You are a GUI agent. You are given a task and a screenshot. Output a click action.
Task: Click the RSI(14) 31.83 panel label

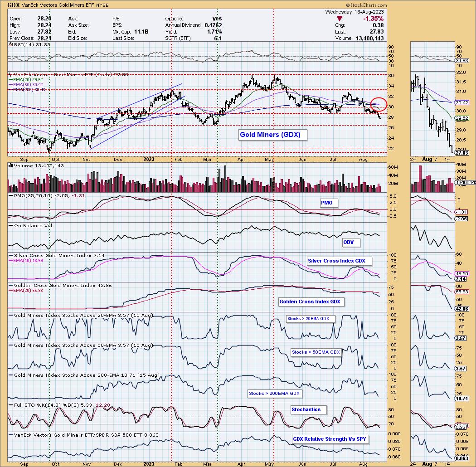pyautogui.click(x=30, y=44)
